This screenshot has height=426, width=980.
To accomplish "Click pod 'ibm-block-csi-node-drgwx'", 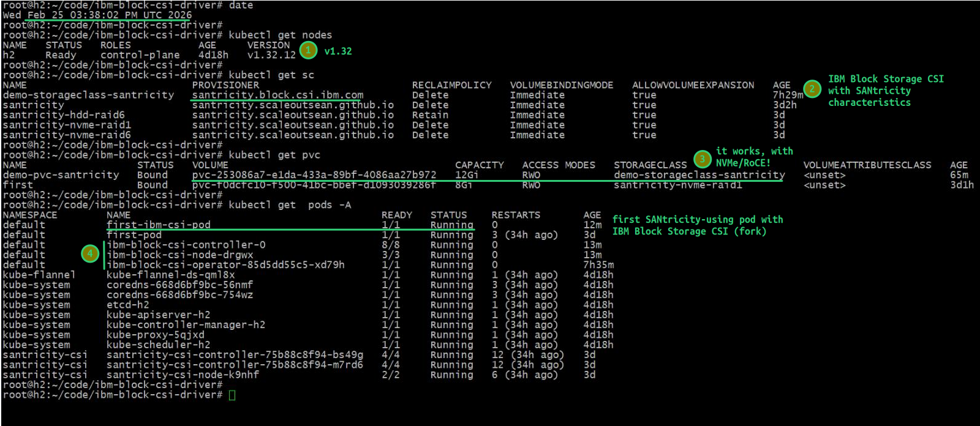I will pyautogui.click(x=180, y=255).
